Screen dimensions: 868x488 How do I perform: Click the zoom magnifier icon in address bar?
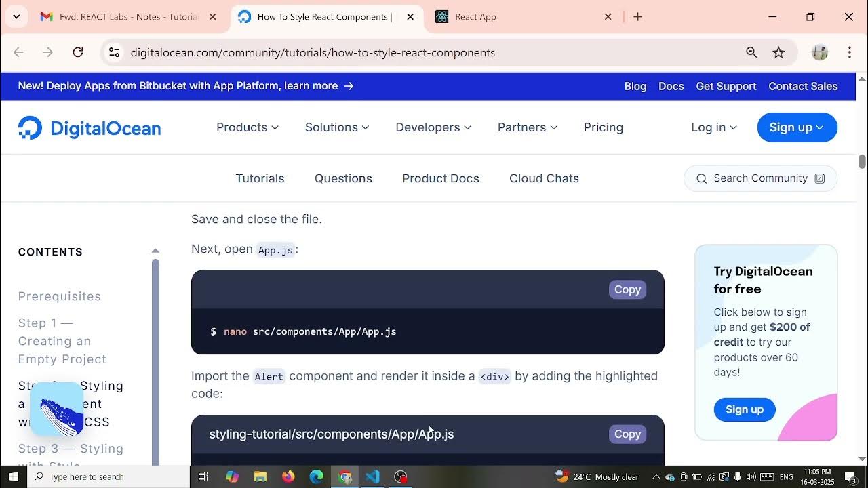(751, 52)
